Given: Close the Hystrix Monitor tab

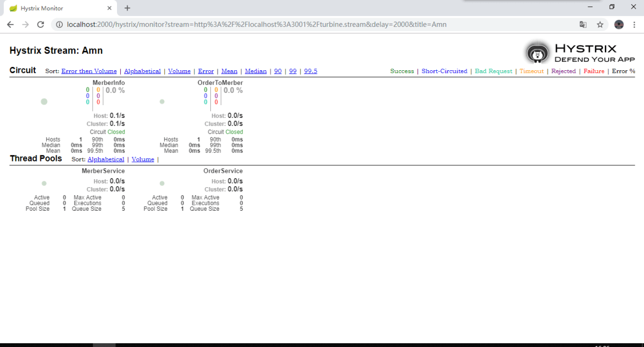Looking at the screenshot, I should (x=109, y=8).
